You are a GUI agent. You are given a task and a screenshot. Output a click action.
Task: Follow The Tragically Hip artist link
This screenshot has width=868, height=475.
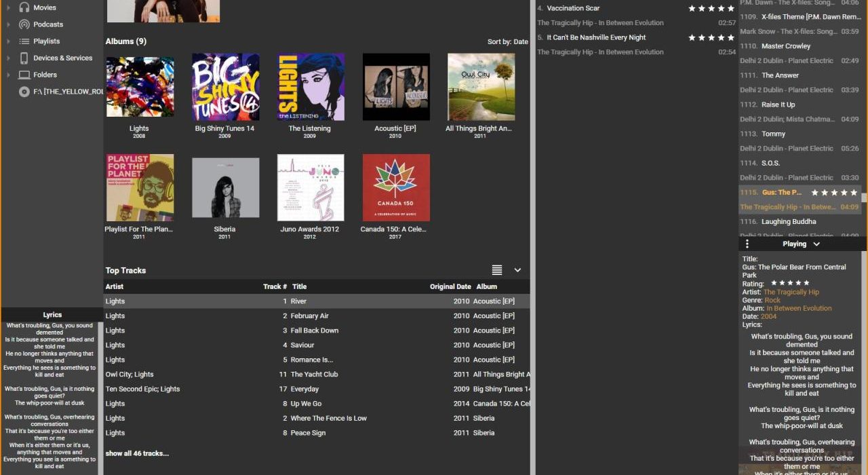tap(791, 292)
